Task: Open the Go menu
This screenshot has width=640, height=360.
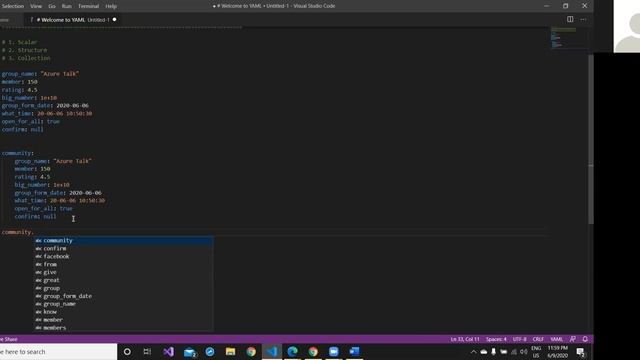Action: click(52, 6)
